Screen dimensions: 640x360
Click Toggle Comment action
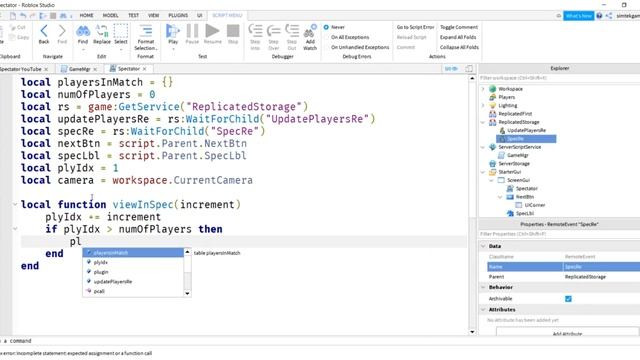coord(459,27)
